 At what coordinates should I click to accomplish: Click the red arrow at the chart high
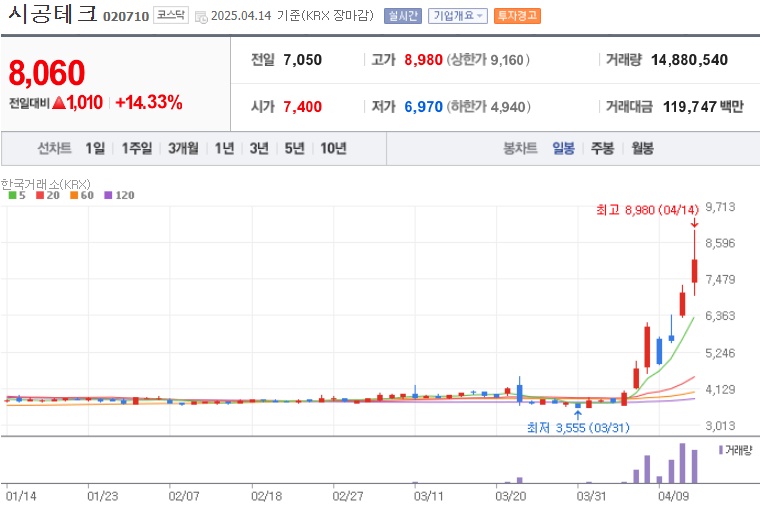click(x=695, y=223)
